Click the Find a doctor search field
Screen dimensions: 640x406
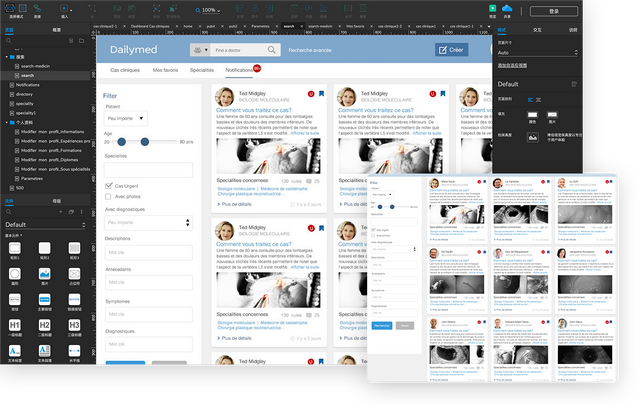[x=239, y=50]
